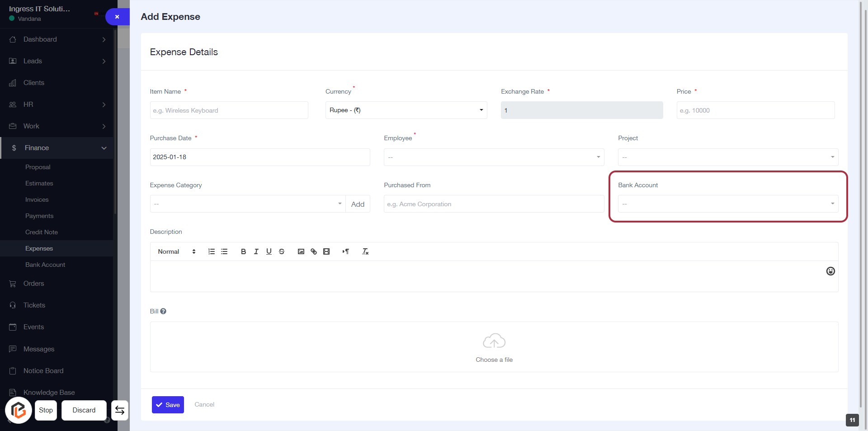Viewport: 868px width, 431px height.
Task: Click the underline formatting icon
Action: click(x=269, y=251)
